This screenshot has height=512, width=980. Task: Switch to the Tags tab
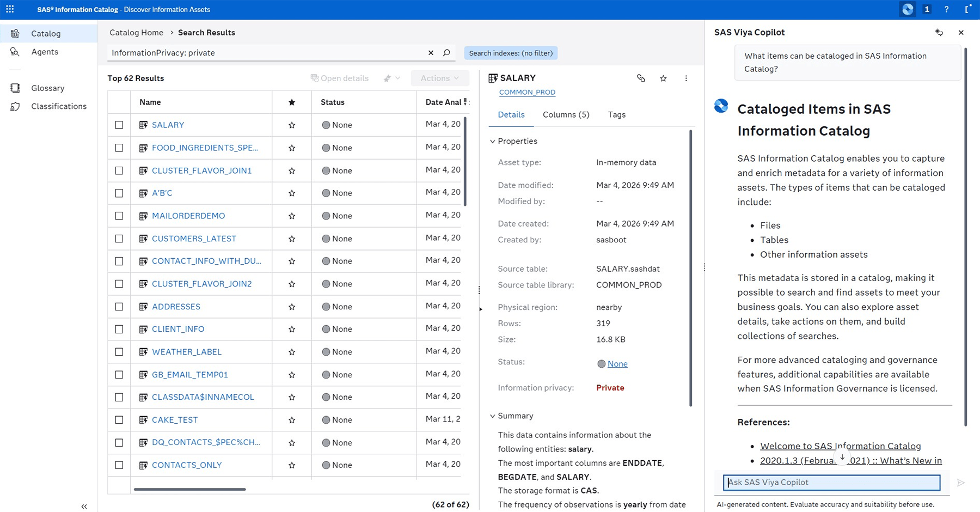(616, 114)
